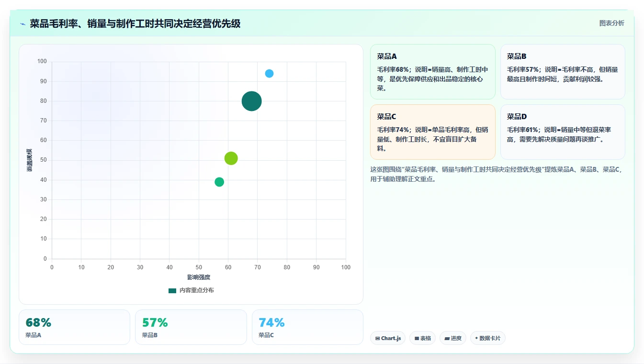Select the 74% 菜品C stat card

click(x=307, y=327)
